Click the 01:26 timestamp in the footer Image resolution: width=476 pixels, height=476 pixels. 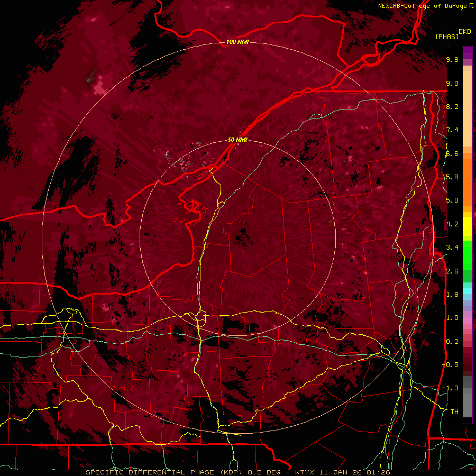(378, 472)
